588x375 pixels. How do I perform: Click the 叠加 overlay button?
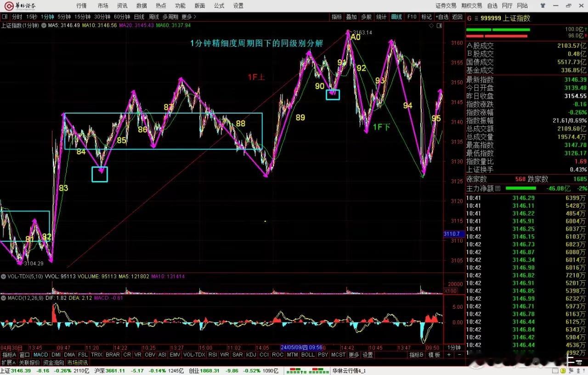pos(351,17)
